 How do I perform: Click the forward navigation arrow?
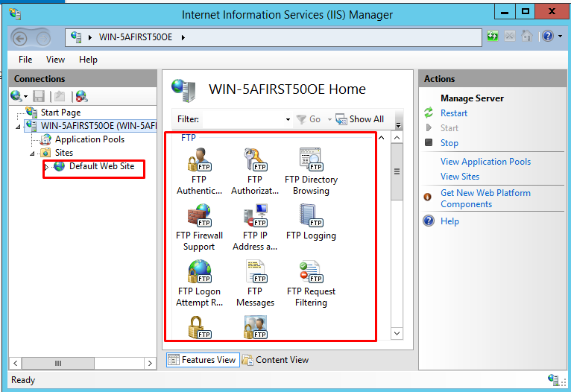pyautogui.click(x=43, y=38)
